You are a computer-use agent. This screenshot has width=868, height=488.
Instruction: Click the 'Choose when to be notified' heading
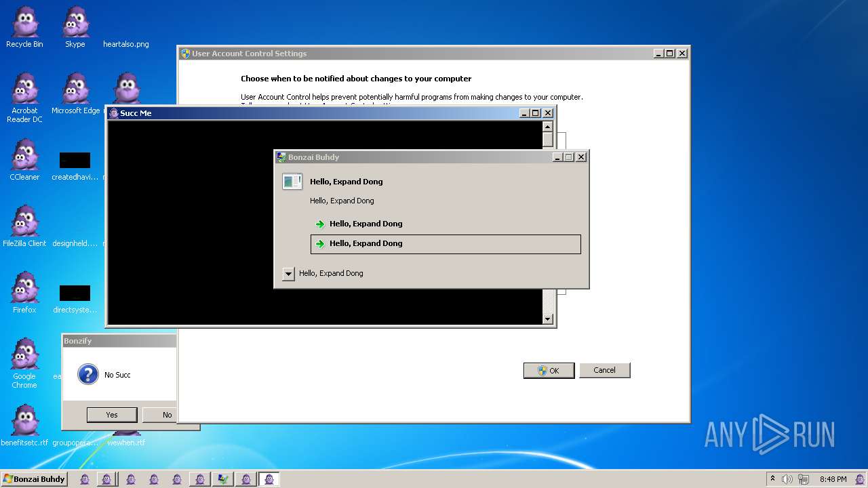pyautogui.click(x=356, y=79)
